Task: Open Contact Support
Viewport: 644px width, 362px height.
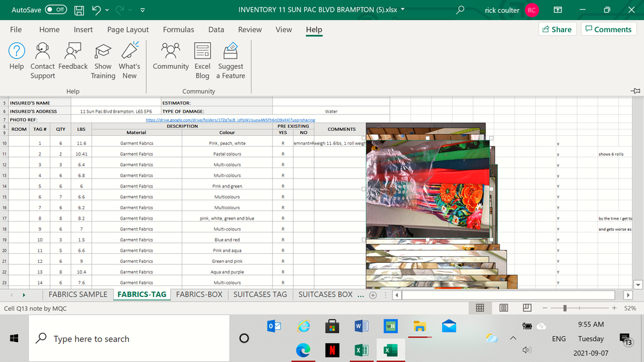Action: [43, 61]
